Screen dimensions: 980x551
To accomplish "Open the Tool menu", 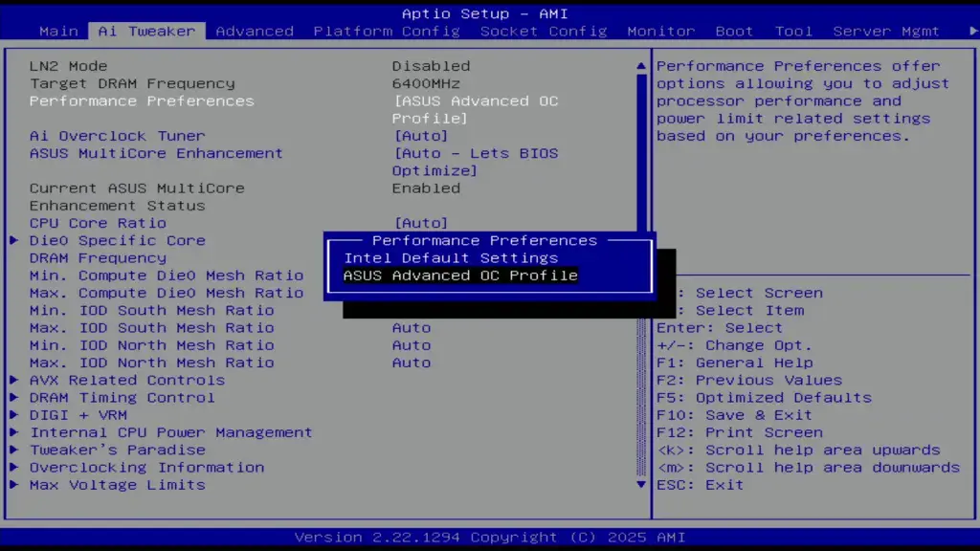I will [x=793, y=31].
